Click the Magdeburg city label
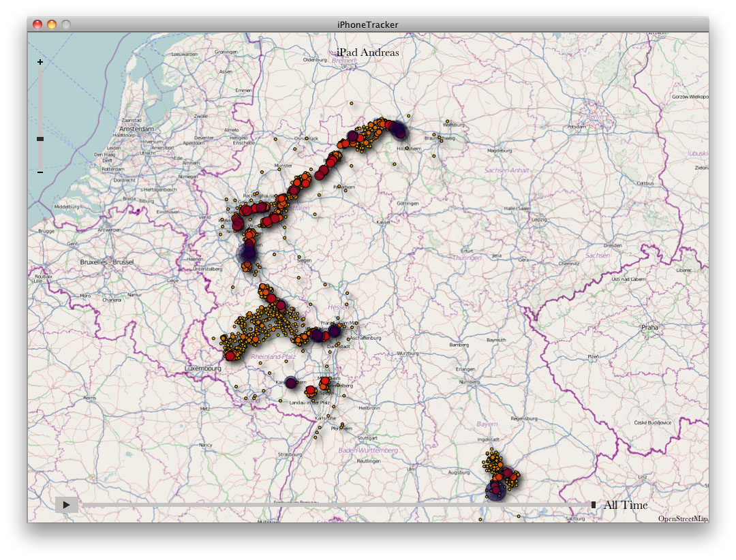Screen dimensions: 736x560 coord(500,151)
